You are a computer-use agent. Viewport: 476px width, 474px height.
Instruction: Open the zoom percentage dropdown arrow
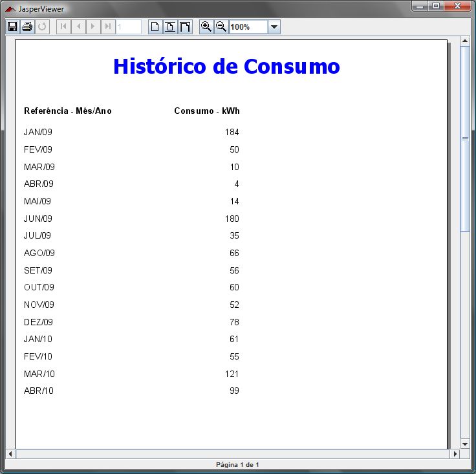[x=274, y=27]
